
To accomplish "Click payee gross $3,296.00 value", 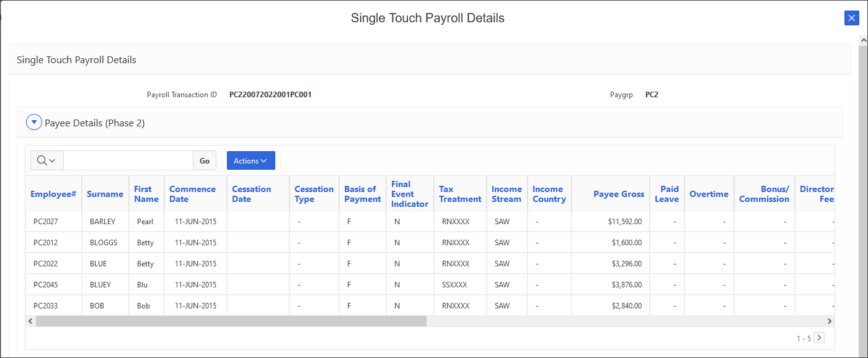I will click(x=627, y=263).
